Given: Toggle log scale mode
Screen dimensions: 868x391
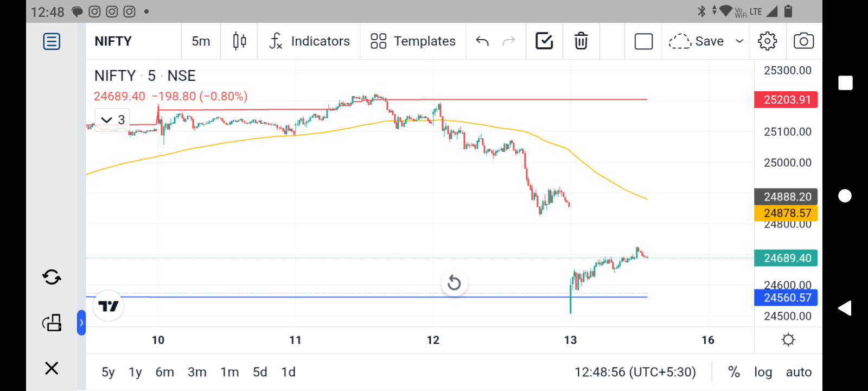Looking at the screenshot, I should coord(763,372).
